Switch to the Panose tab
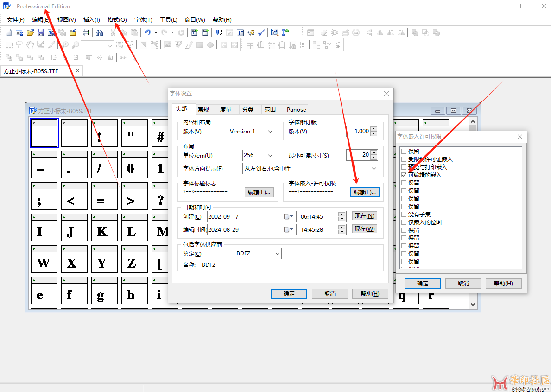The height and width of the screenshot is (392, 551). [296, 110]
